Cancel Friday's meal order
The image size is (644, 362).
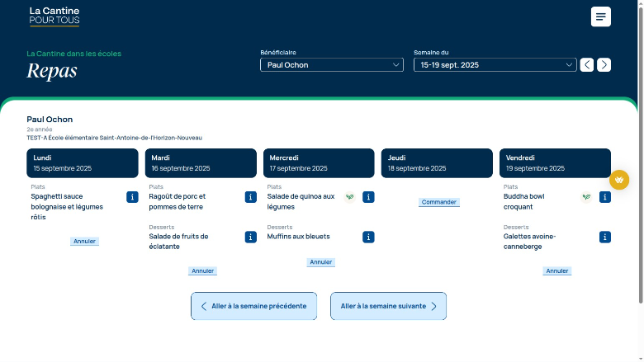pos(557,270)
